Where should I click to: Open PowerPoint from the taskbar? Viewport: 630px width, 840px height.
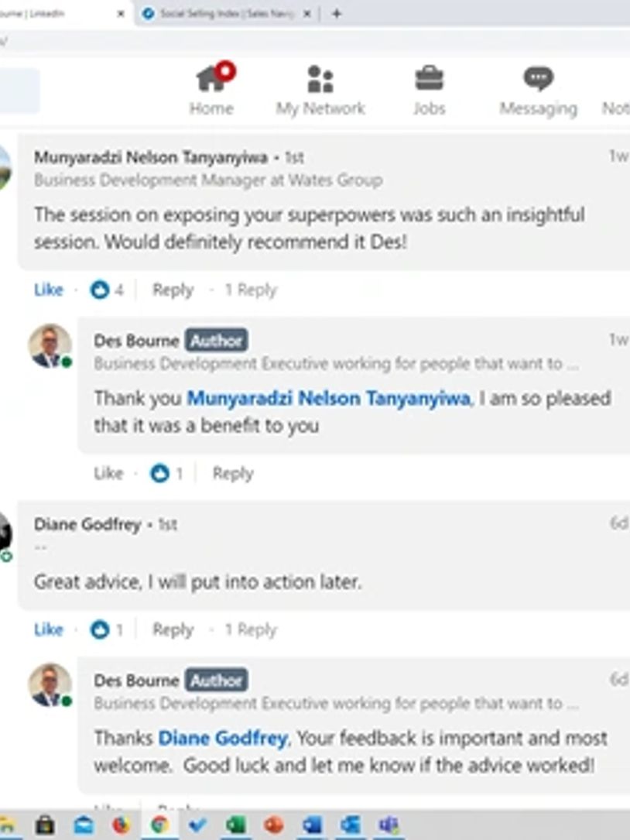(x=274, y=825)
